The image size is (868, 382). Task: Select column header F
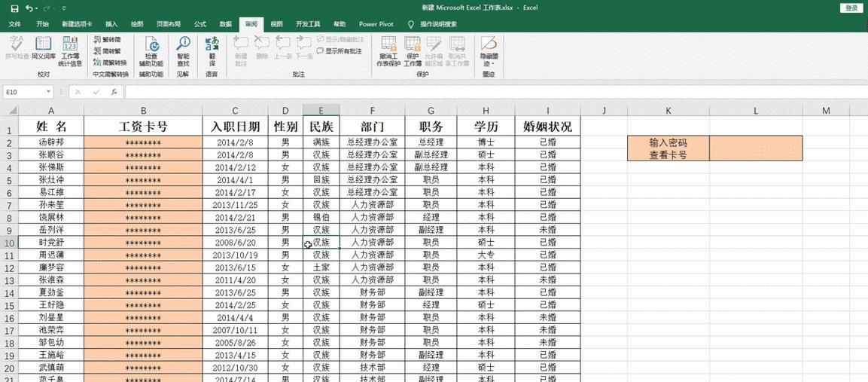pos(372,111)
